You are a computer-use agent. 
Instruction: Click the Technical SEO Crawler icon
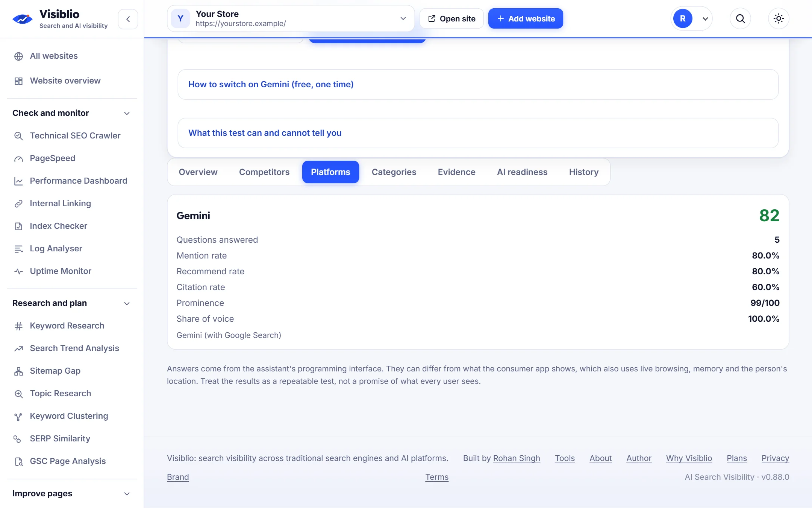pyautogui.click(x=18, y=136)
